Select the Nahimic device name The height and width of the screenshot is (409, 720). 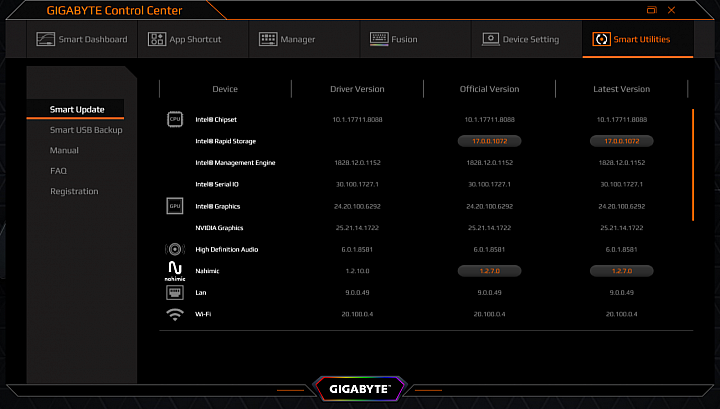point(207,271)
